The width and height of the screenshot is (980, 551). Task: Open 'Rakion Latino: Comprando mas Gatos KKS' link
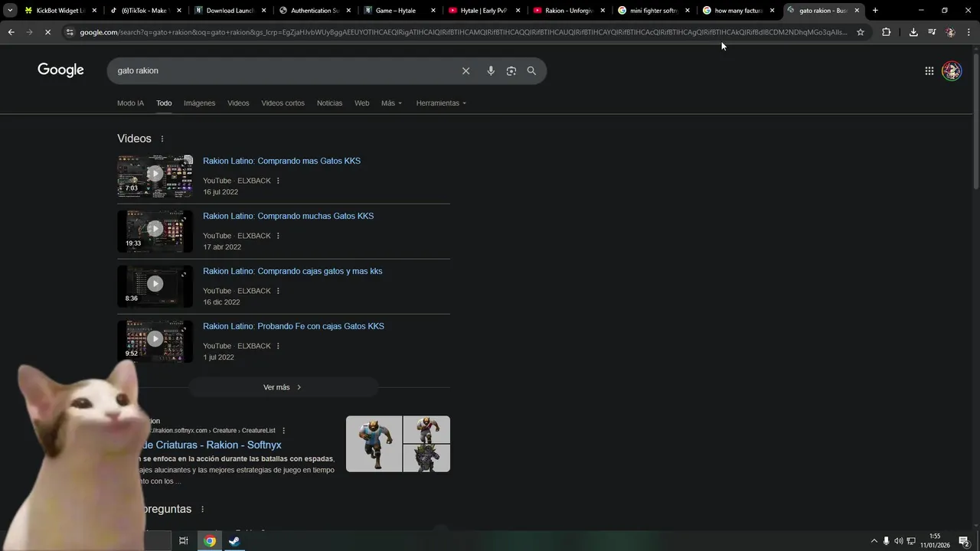point(282,161)
